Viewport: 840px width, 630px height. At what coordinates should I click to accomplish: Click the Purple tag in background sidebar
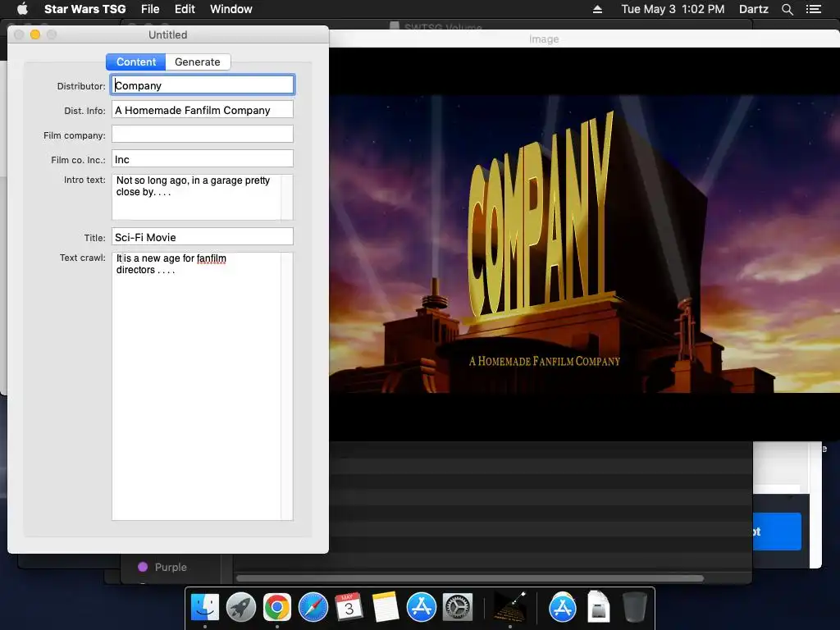pos(162,567)
